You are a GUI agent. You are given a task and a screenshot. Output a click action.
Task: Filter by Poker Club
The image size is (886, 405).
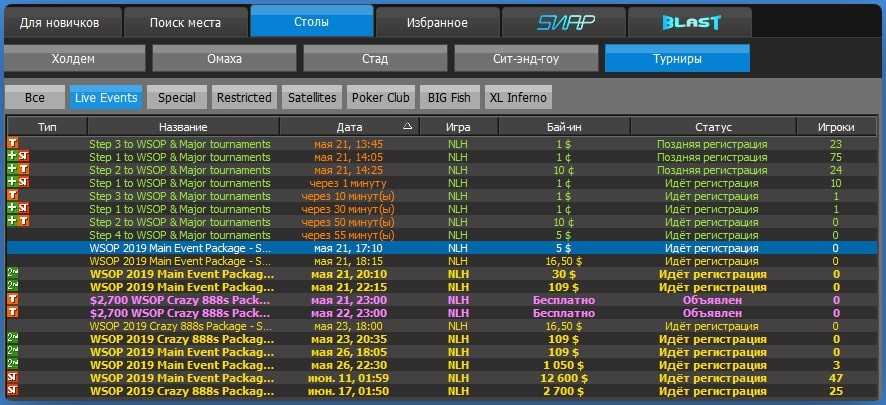coord(381,97)
